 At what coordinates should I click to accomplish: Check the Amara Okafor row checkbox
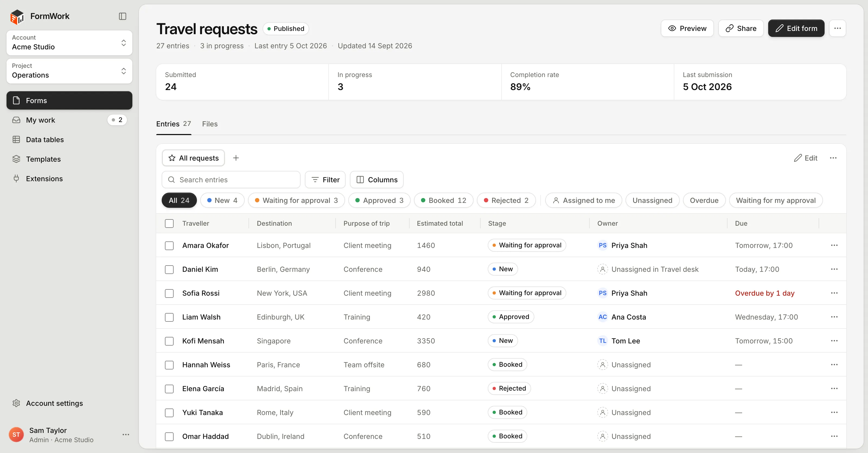tap(169, 246)
